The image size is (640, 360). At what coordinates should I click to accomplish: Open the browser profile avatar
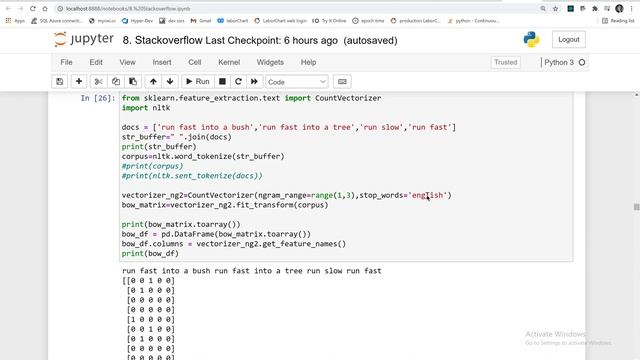619,9
